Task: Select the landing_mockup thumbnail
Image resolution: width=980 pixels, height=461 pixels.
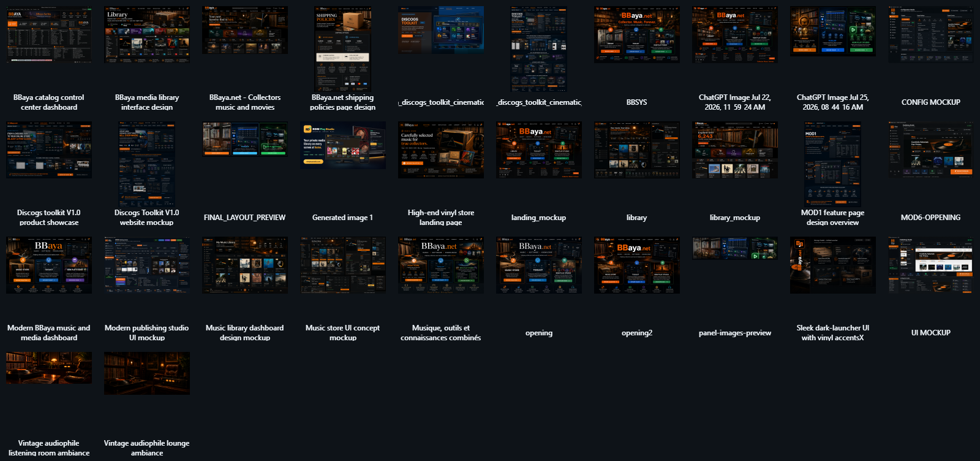Action: coord(539,150)
